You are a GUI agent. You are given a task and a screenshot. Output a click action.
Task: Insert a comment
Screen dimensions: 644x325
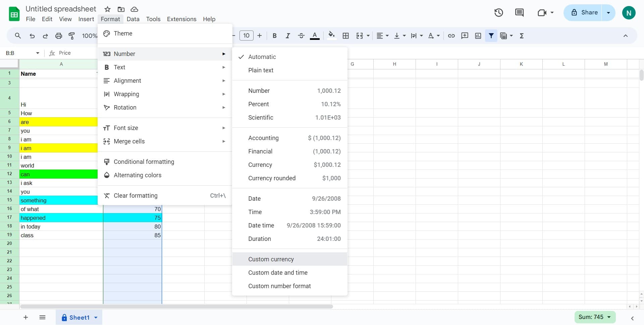(x=465, y=36)
